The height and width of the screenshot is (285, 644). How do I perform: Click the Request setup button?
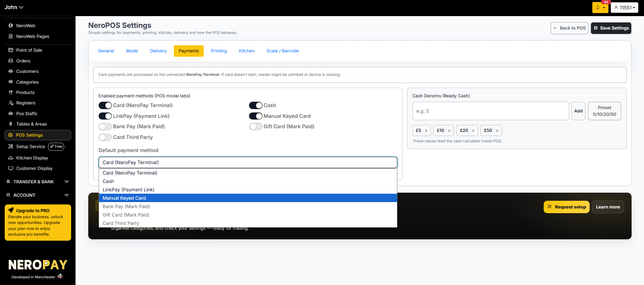tap(566, 207)
